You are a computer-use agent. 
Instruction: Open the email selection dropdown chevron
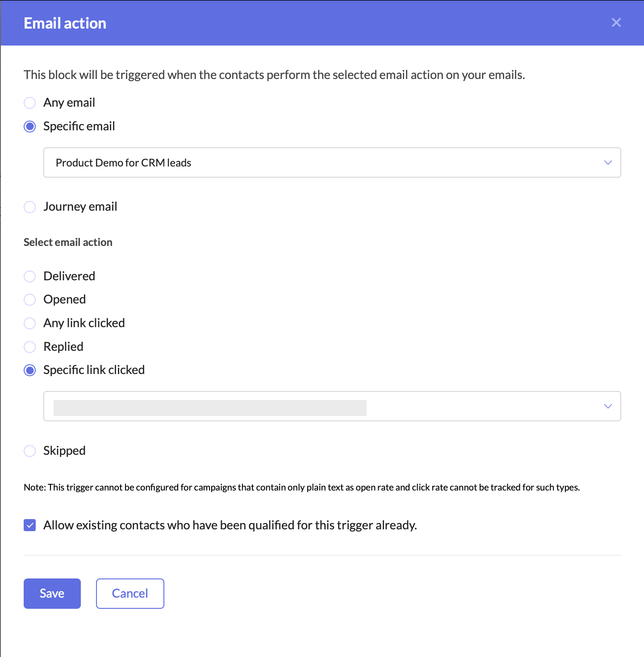tap(607, 162)
